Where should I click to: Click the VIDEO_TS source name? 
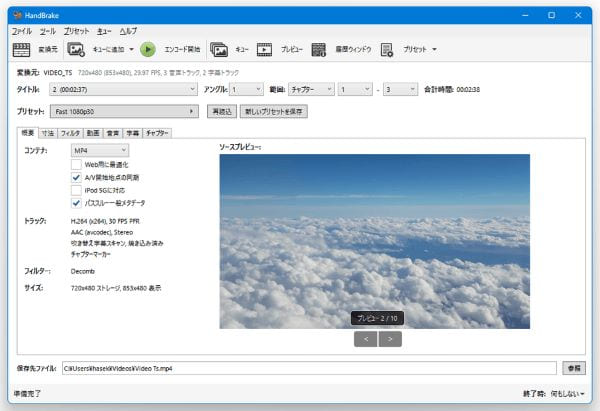click(58, 73)
